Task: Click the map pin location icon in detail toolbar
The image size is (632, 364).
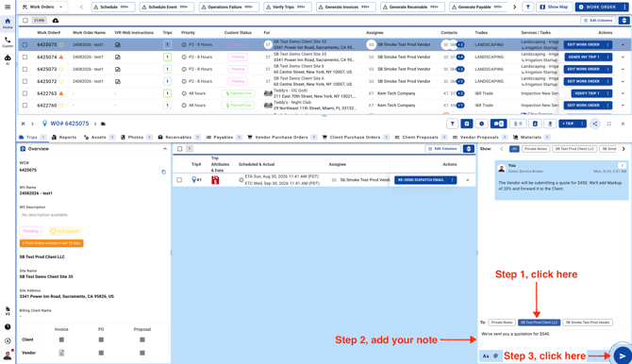Action: pyautogui.click(x=550, y=124)
